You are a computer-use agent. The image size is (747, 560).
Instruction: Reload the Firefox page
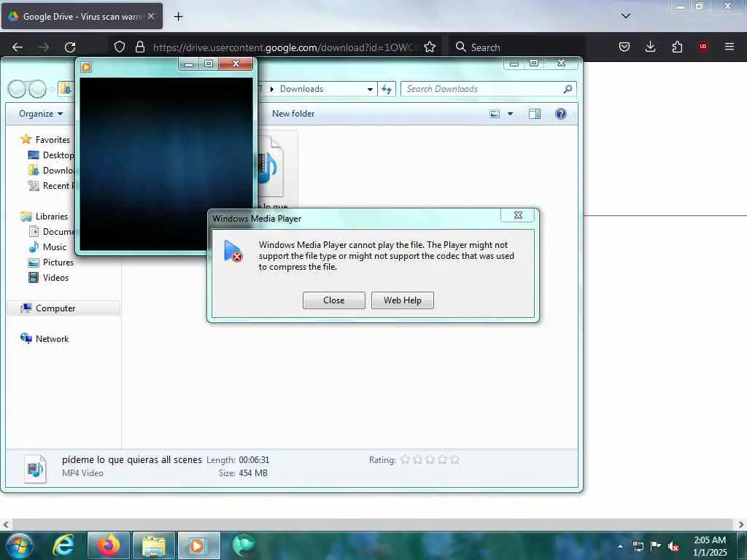pyautogui.click(x=70, y=47)
